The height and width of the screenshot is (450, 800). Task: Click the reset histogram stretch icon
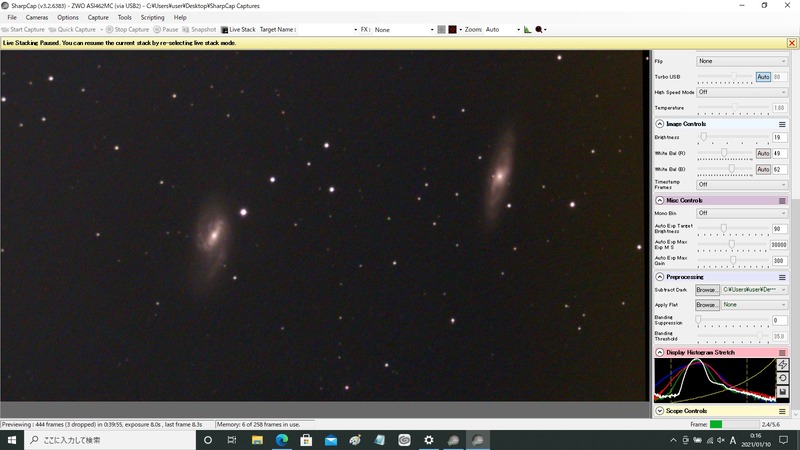(x=783, y=378)
